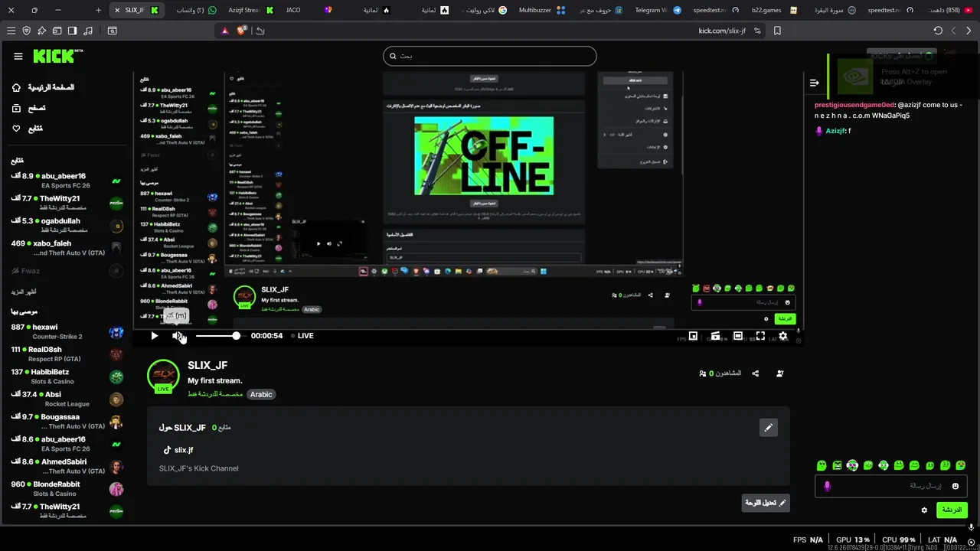Enter fullscreen mode on player

click(x=760, y=336)
